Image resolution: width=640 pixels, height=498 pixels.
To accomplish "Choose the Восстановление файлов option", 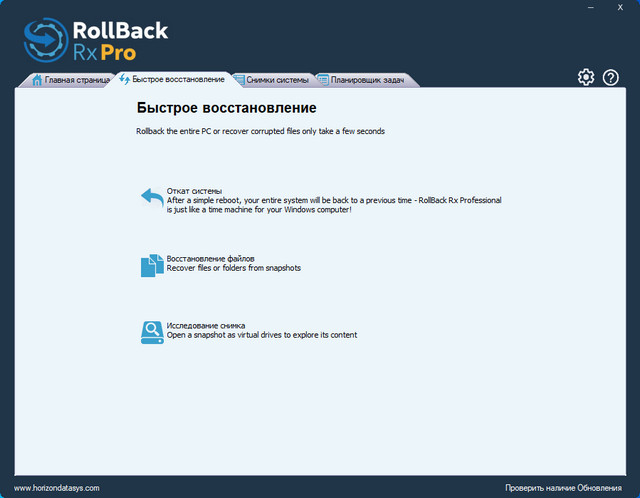I will point(217,258).
